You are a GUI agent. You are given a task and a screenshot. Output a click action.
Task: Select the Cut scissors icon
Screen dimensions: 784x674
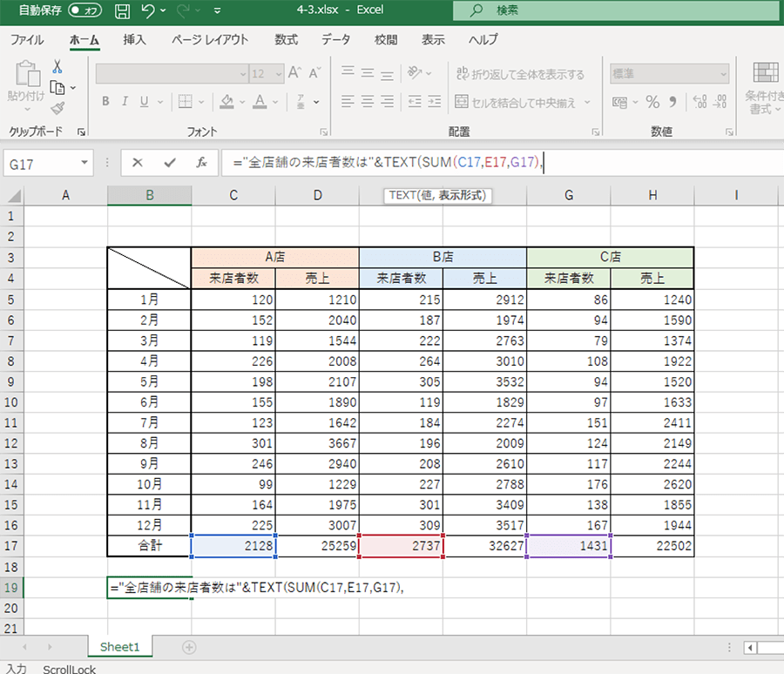pyautogui.click(x=57, y=67)
